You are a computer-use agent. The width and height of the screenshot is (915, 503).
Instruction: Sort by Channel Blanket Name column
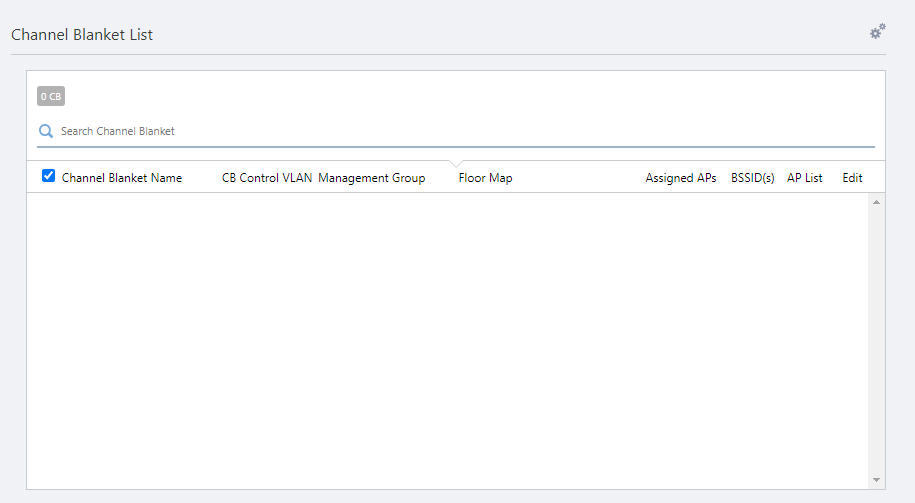(x=122, y=178)
